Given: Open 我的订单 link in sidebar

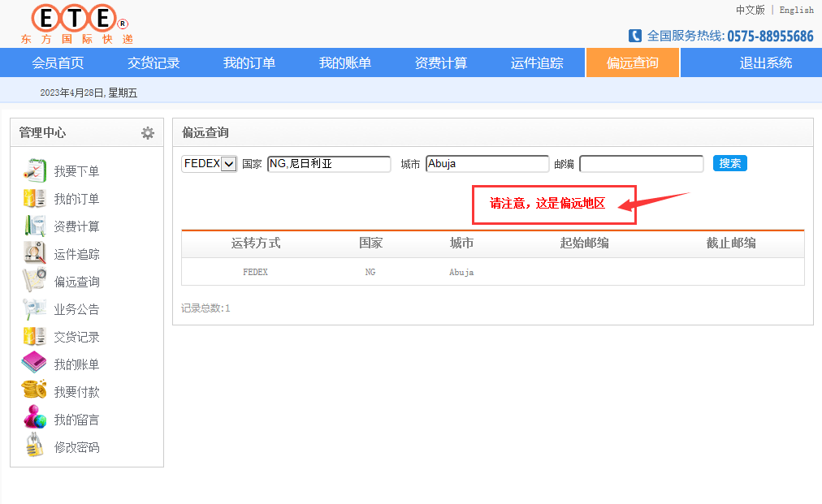Looking at the screenshot, I should pyautogui.click(x=76, y=199).
